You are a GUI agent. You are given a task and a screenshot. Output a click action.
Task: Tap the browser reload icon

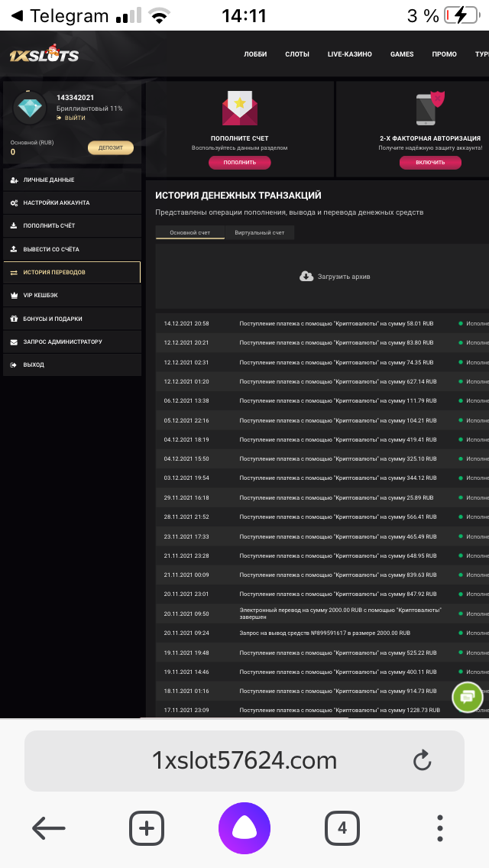tap(422, 760)
